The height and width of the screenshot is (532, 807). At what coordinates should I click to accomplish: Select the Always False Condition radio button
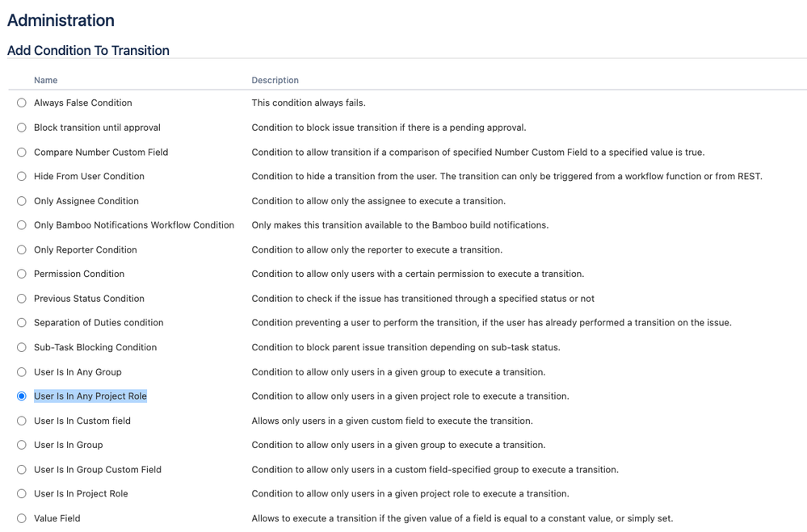(21, 103)
